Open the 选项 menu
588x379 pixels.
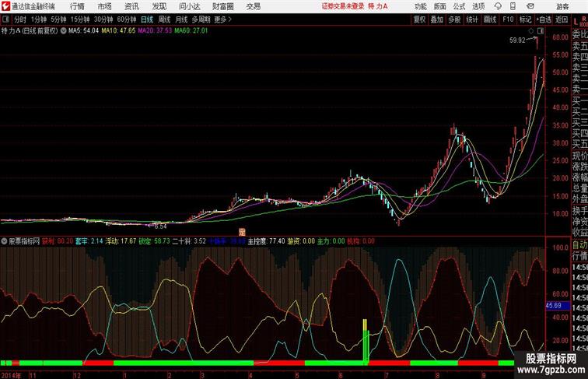[x=478, y=6]
